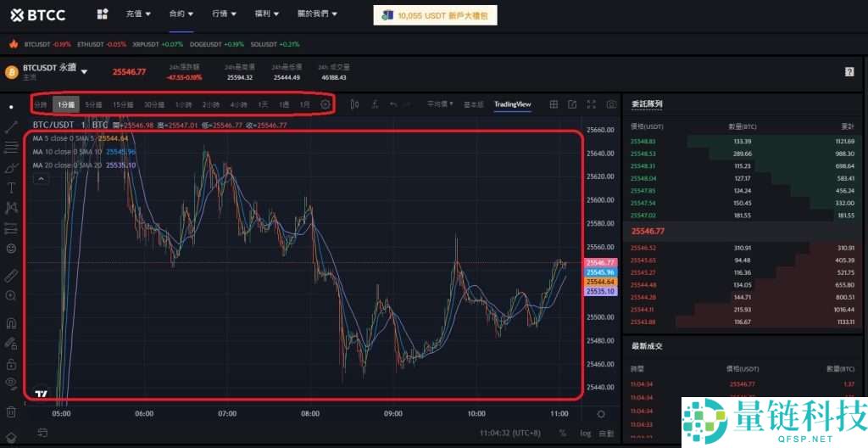
Task: Click the BTCUSDT ticker in the top strip
Action: (x=47, y=44)
